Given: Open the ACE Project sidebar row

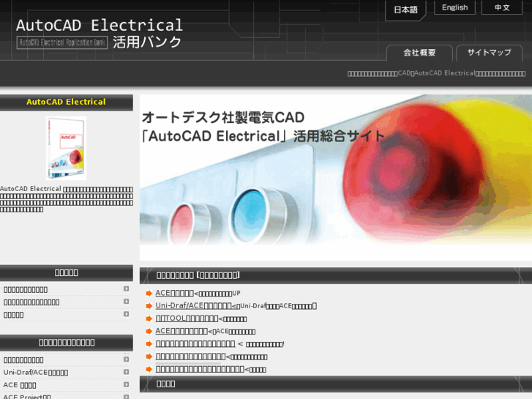Looking at the screenshot, I should 66,396.
